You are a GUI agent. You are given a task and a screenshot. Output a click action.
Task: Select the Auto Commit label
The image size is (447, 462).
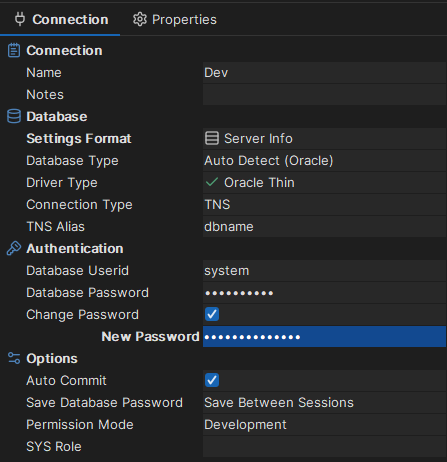click(66, 380)
